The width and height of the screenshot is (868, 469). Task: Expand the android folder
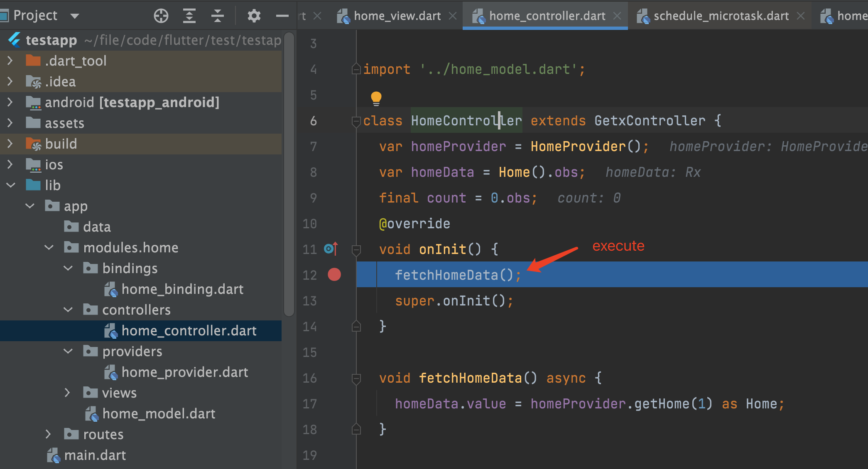(x=10, y=102)
